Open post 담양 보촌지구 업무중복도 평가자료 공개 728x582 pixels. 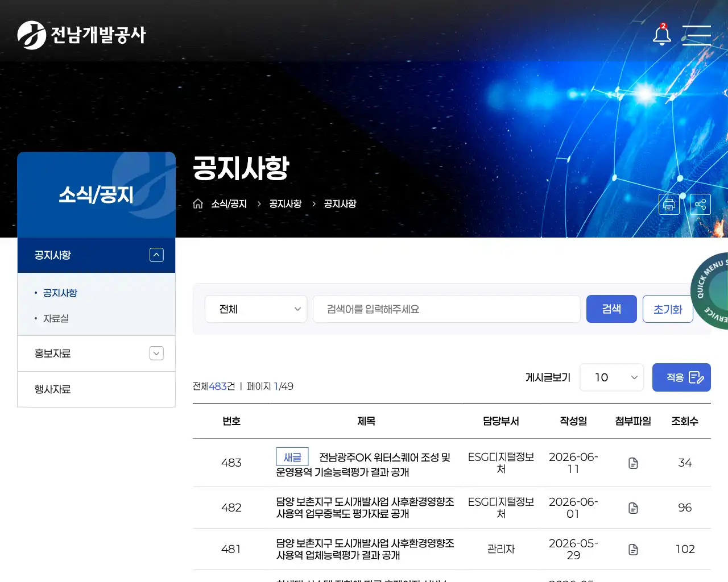[365, 508]
